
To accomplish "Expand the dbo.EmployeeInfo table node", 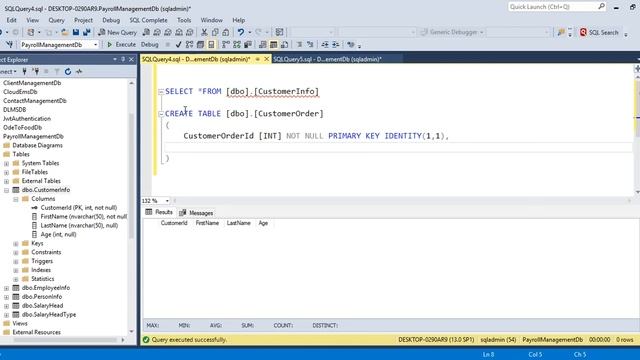I will tap(7, 288).
